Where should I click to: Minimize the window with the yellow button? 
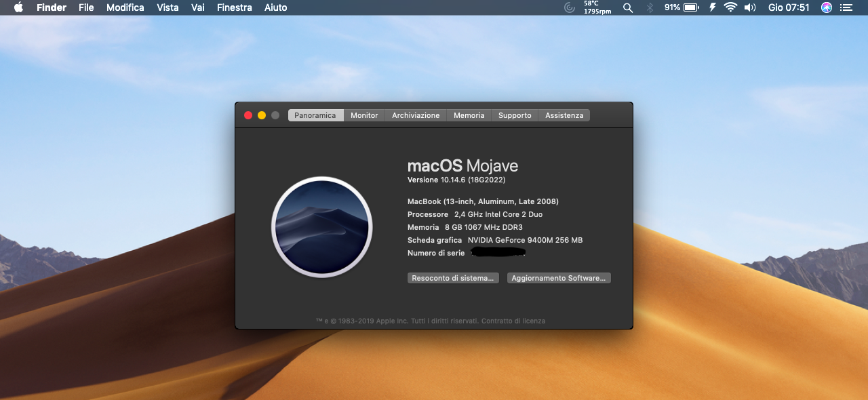pos(262,115)
